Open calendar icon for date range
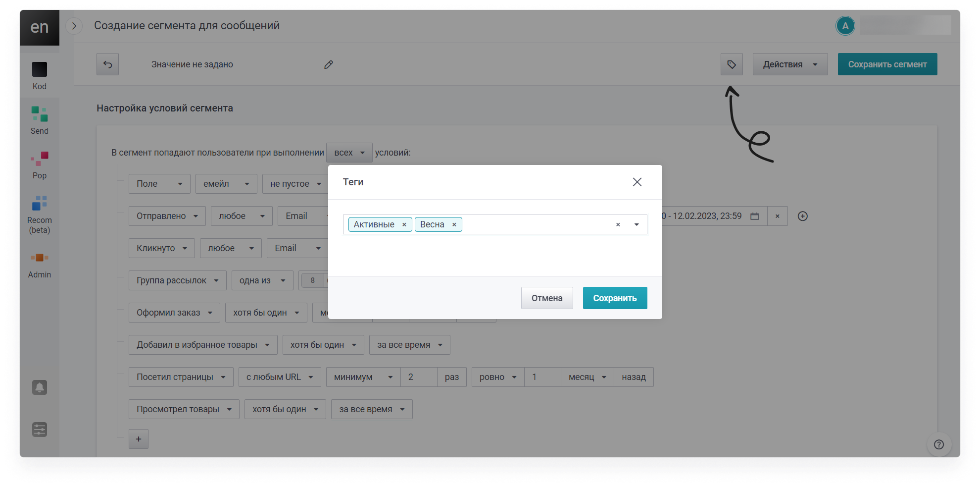The width and height of the screenshot is (980, 487). (x=755, y=216)
